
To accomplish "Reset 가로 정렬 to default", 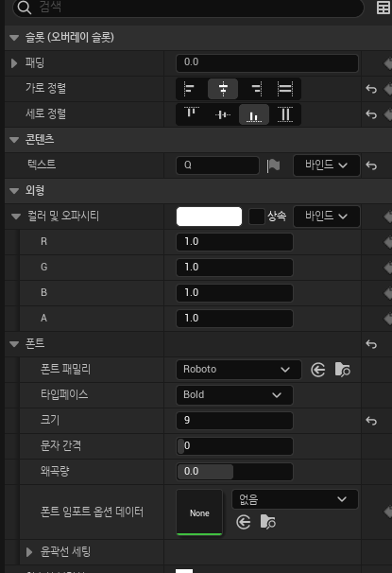I will tap(371, 89).
